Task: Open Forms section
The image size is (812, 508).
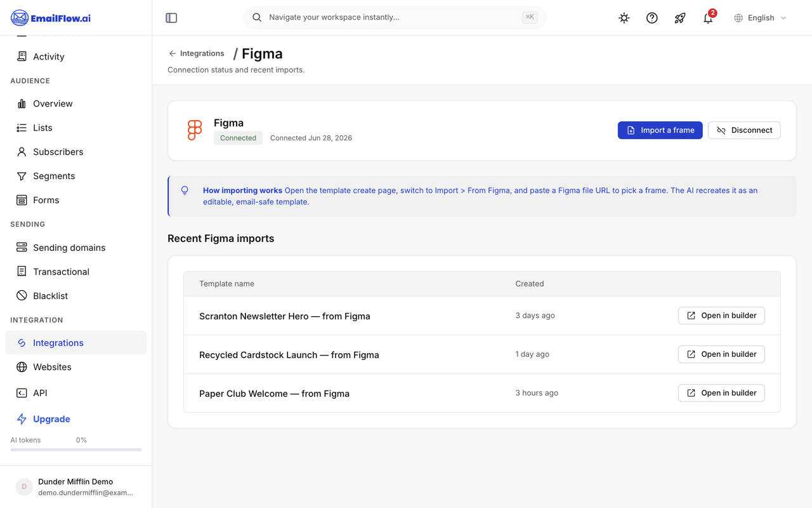Action: click(75, 200)
